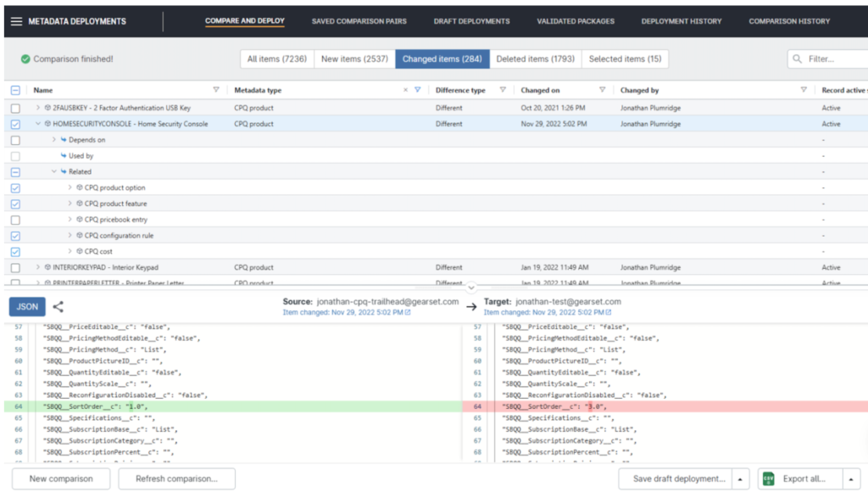
Task: Open the Comparison History tab
Action: pyautogui.click(x=789, y=21)
